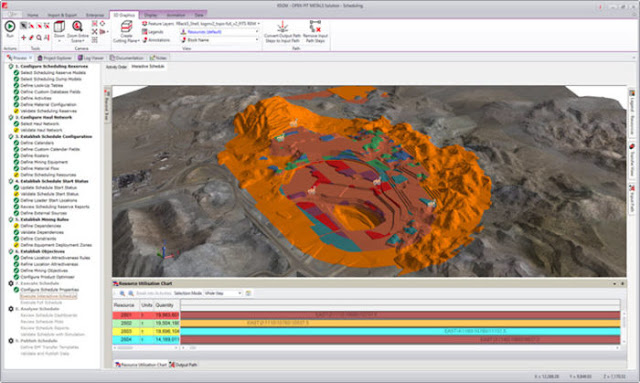Screen dimensions: 640x383
Task: Open the Block Name dropdown
Action: [x=257, y=40]
